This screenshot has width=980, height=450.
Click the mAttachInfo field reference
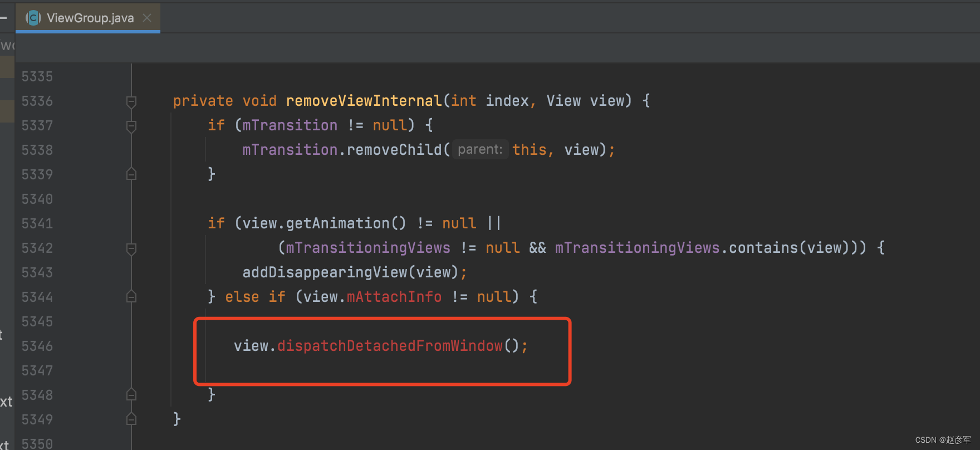coord(394,297)
